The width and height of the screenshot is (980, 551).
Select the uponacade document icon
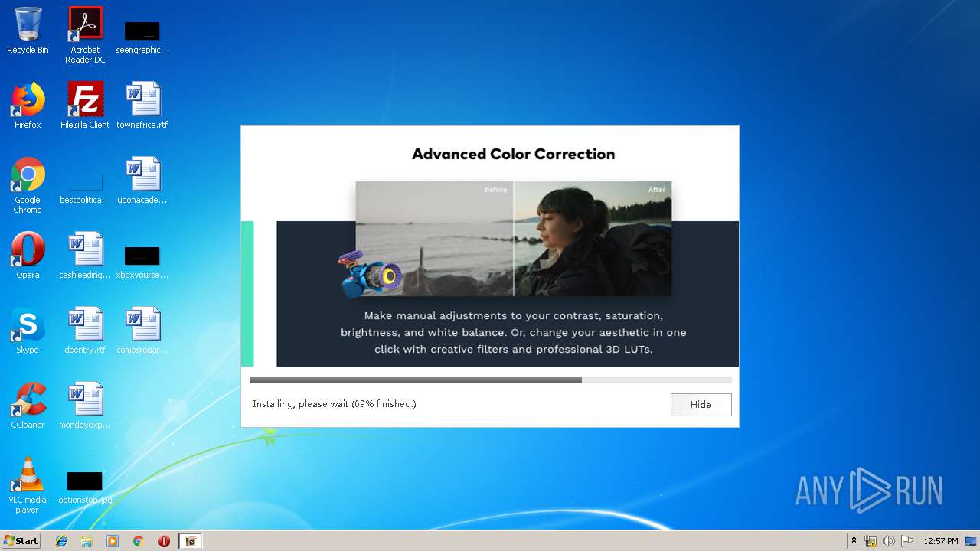[x=142, y=181]
